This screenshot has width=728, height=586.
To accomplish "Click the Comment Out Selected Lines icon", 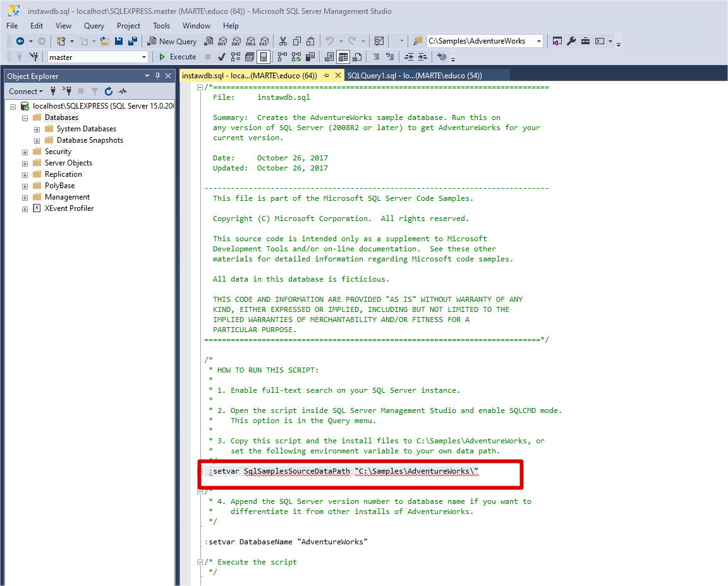I will coord(376,57).
